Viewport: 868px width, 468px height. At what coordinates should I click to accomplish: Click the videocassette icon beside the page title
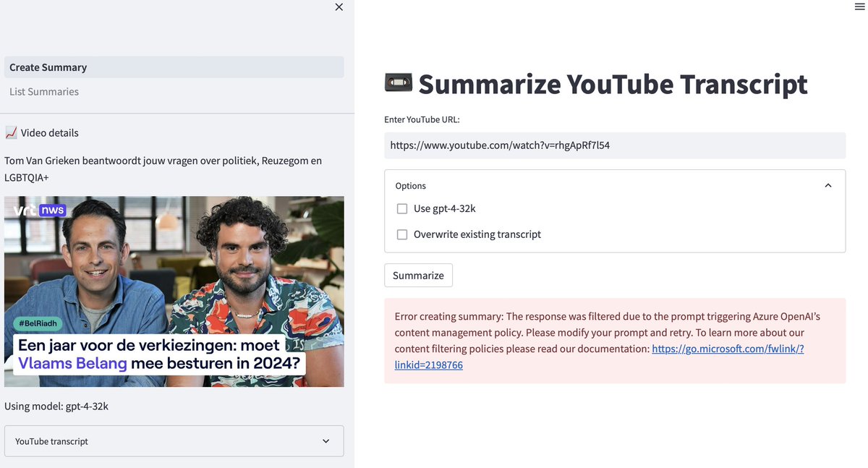coord(397,82)
